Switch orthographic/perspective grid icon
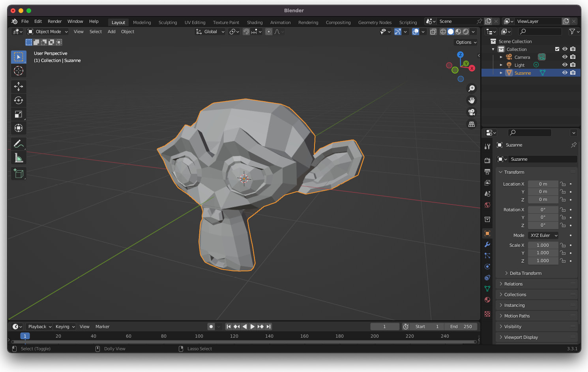The height and width of the screenshot is (372, 588). click(x=471, y=124)
